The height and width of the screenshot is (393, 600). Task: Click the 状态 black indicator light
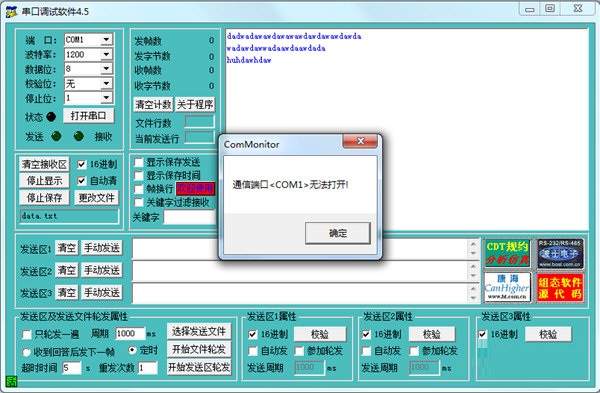(51, 117)
